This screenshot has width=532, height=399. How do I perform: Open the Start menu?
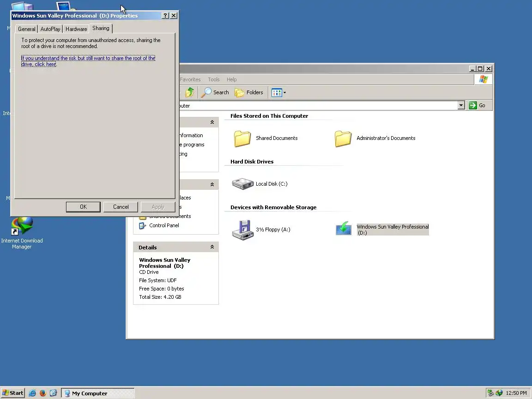pyautogui.click(x=13, y=393)
